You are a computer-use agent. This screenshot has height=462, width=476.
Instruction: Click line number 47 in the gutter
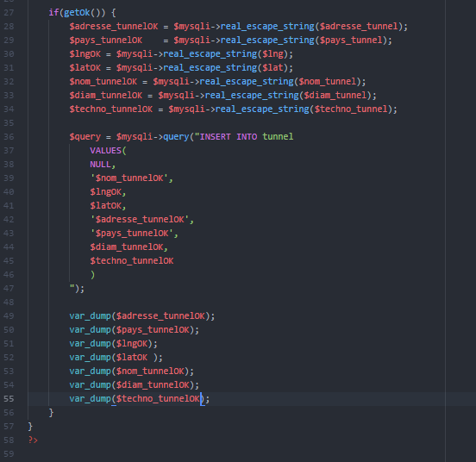pyautogui.click(x=9, y=289)
